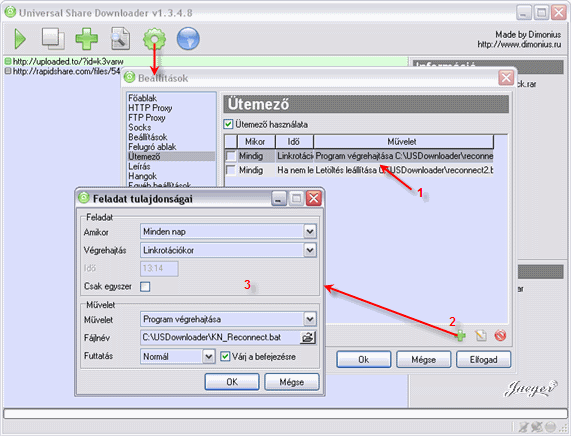The height and width of the screenshot is (436, 571).
Task: Click the round gray status bar icon
Action: [x=551, y=427]
